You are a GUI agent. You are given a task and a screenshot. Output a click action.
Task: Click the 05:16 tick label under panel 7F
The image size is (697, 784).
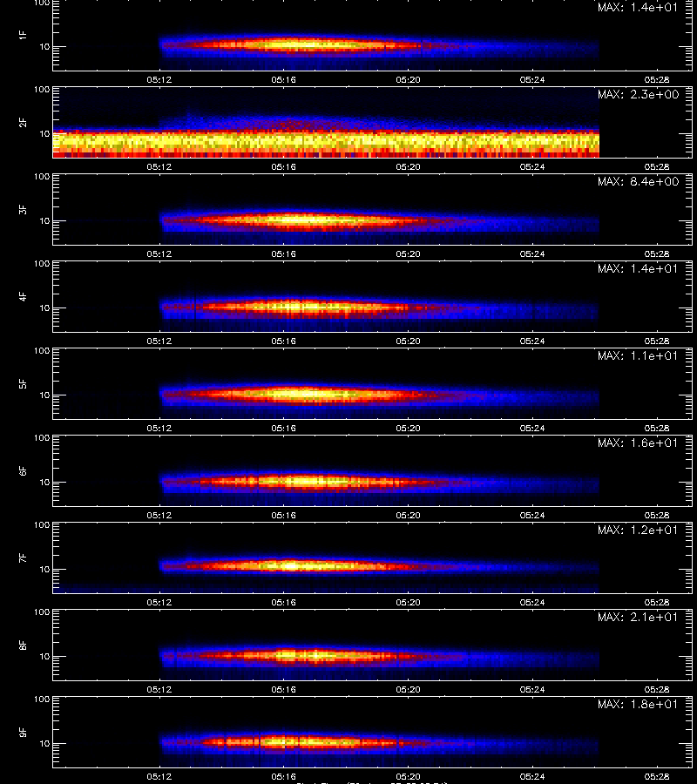283,603
